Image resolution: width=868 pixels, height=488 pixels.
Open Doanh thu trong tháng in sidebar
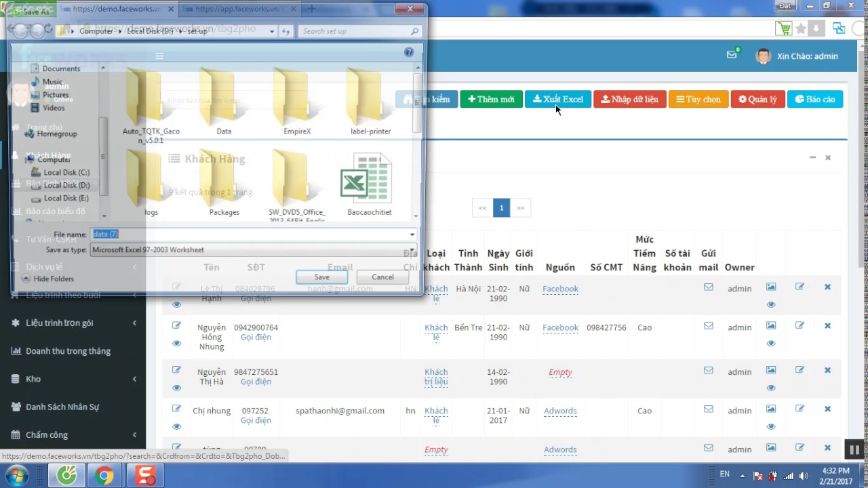(68, 351)
